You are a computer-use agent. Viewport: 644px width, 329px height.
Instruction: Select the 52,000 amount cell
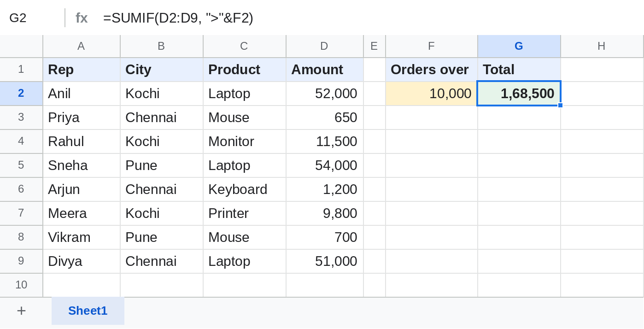pyautogui.click(x=325, y=94)
